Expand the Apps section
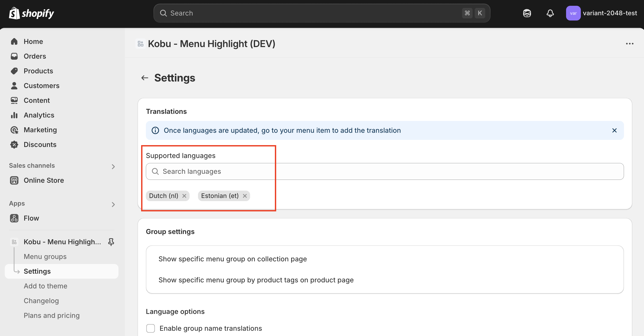 click(x=113, y=205)
